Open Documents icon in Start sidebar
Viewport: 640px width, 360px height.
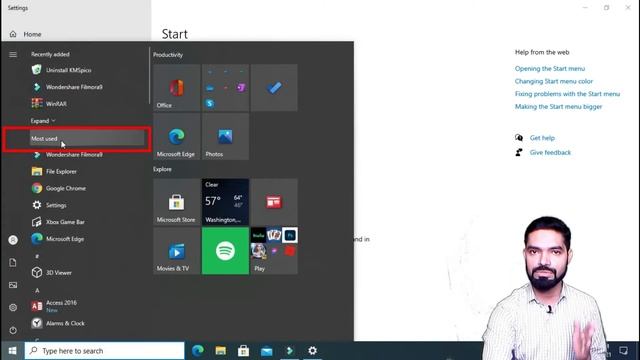click(13, 262)
